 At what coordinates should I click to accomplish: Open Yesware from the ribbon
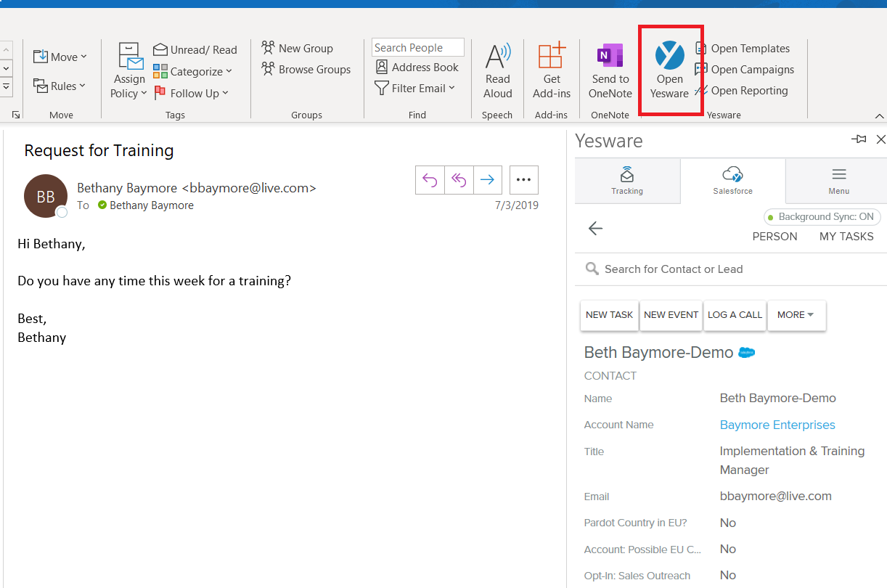669,70
